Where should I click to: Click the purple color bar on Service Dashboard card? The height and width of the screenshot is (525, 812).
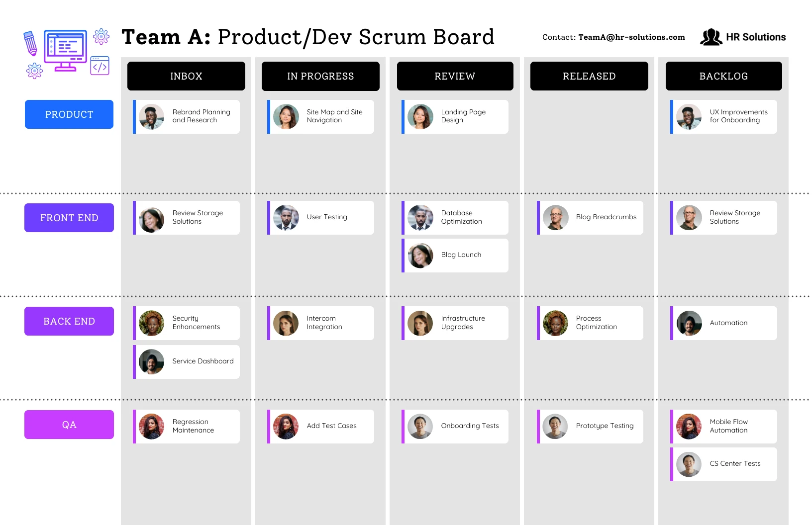point(134,361)
